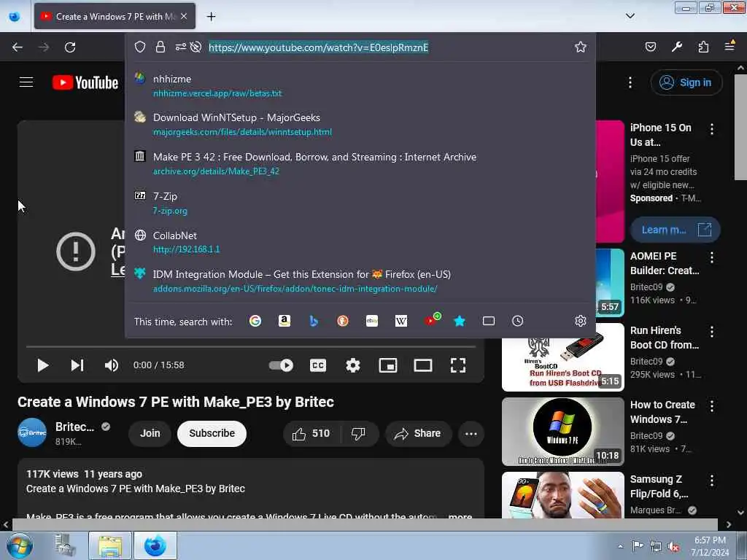
Task: Open the Extensions puzzle icon
Action: coord(703,47)
